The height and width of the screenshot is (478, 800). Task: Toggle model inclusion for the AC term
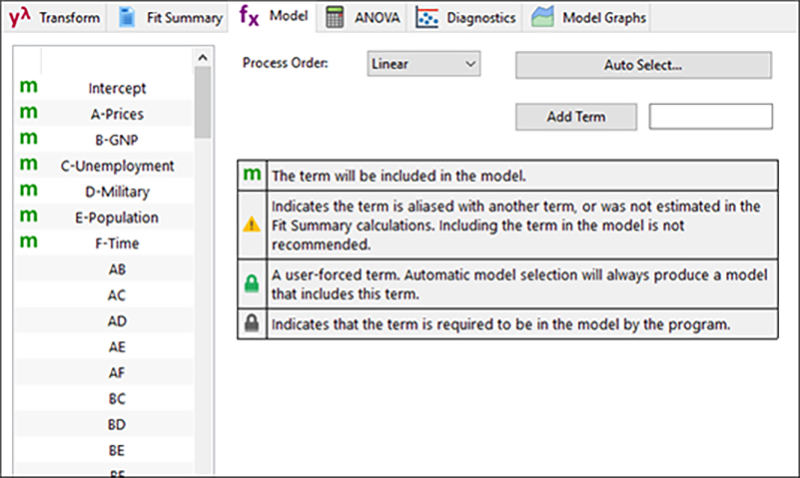[x=28, y=295]
